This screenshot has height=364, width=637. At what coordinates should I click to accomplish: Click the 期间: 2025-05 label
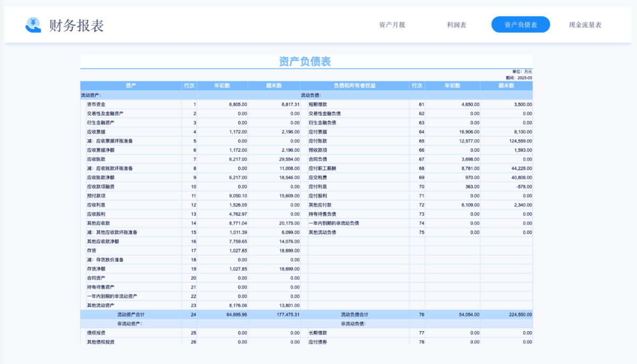pos(519,76)
